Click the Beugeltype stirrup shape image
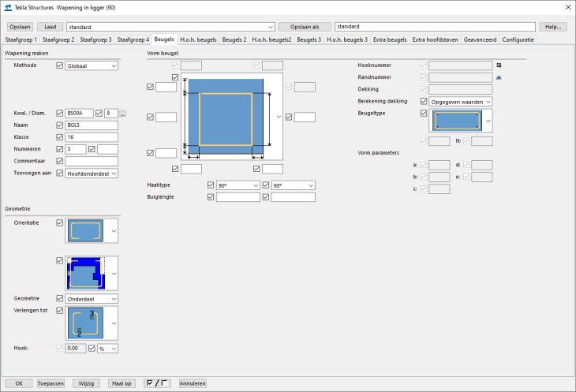The height and width of the screenshot is (392, 576). coord(458,121)
